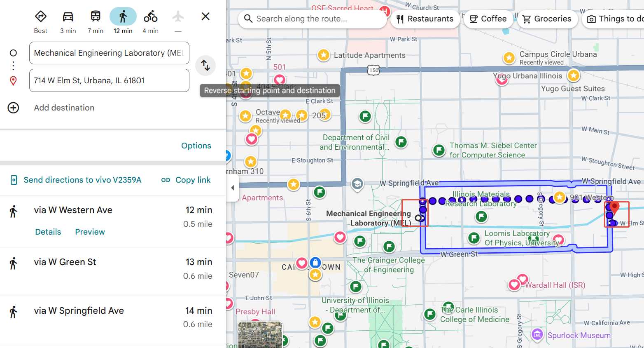Click the Search along the route field

(x=313, y=19)
